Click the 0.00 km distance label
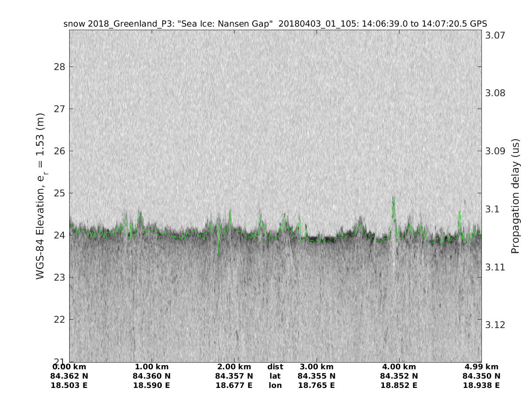Viewport: 532px width, 399px height. pyautogui.click(x=69, y=367)
